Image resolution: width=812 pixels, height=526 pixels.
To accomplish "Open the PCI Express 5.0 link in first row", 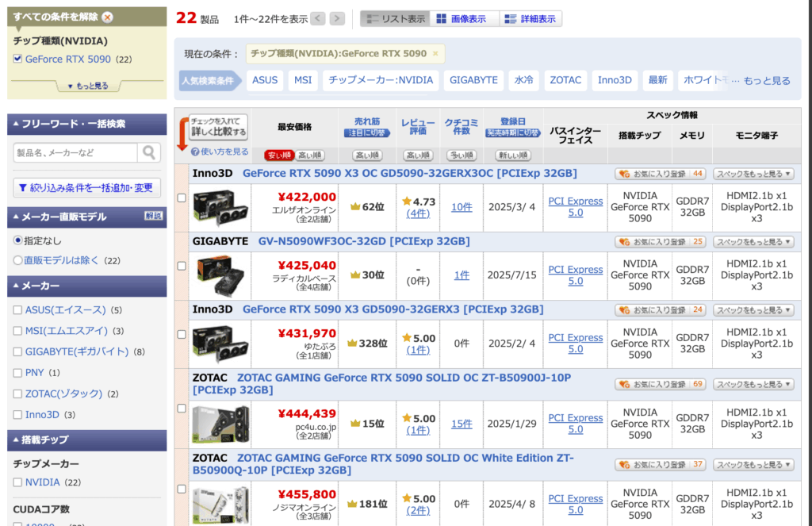I will (575, 207).
